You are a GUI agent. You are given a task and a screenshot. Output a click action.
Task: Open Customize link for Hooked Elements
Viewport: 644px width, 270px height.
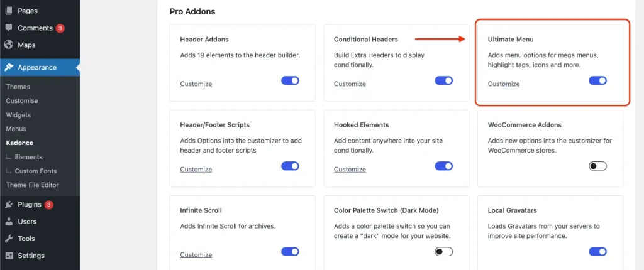(350, 169)
